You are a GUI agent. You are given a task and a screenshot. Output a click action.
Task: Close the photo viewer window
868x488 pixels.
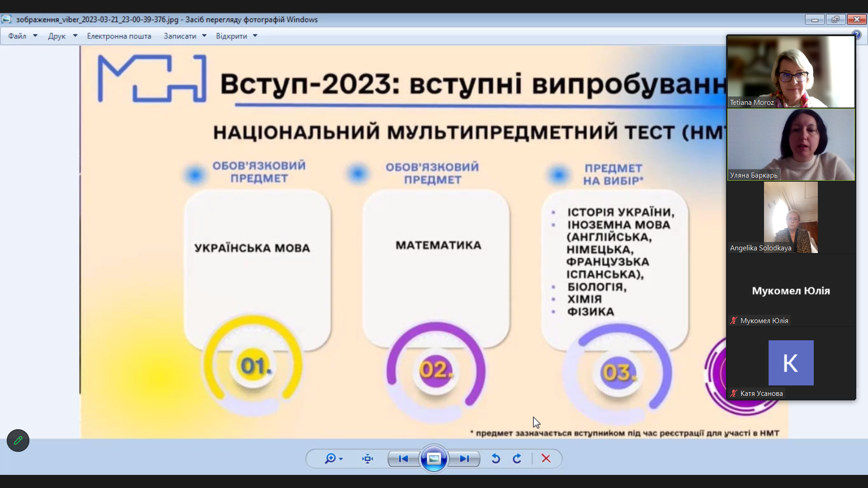pos(857,19)
